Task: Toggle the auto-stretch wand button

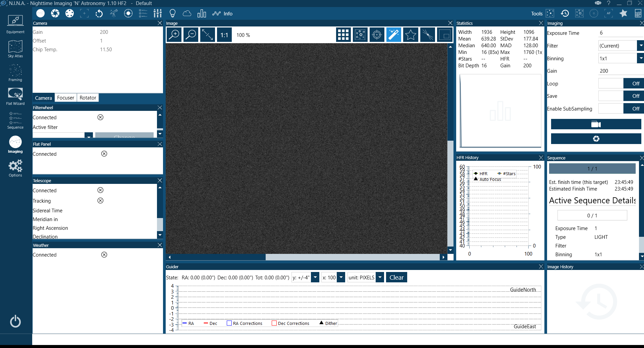Action: (x=394, y=35)
